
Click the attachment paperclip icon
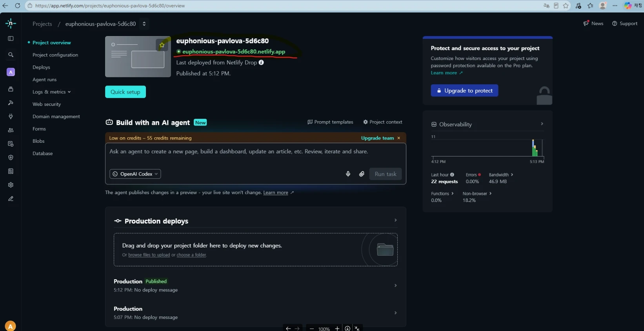point(362,174)
